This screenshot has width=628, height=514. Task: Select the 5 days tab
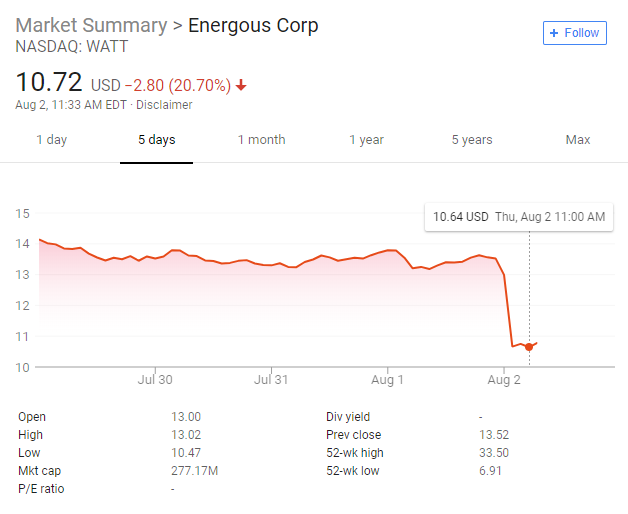156,140
